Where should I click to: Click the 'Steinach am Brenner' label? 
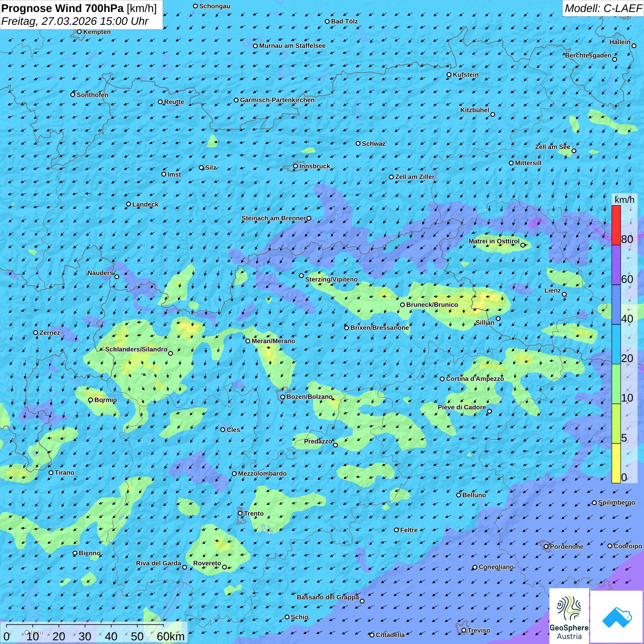pyautogui.click(x=273, y=218)
